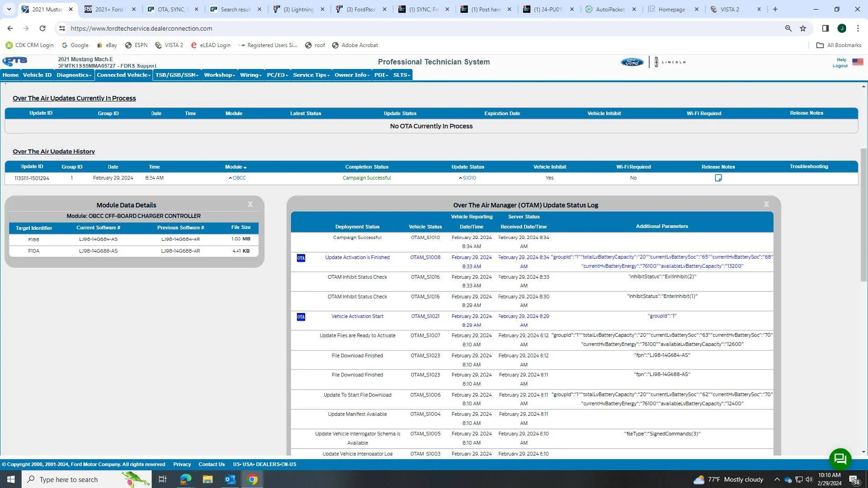Open the CDK CRM Login bookmark
Image resolution: width=868 pixels, height=488 pixels.
click(29, 45)
